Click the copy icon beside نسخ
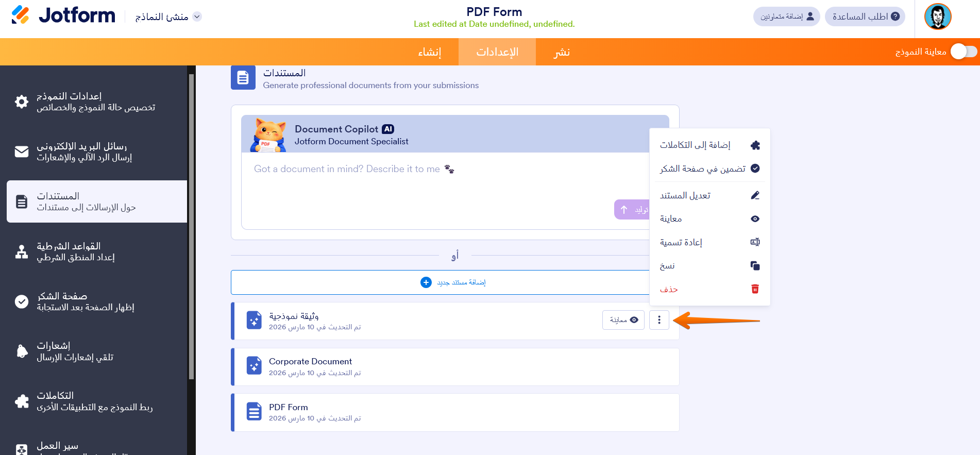The width and height of the screenshot is (980, 455). [x=755, y=265]
